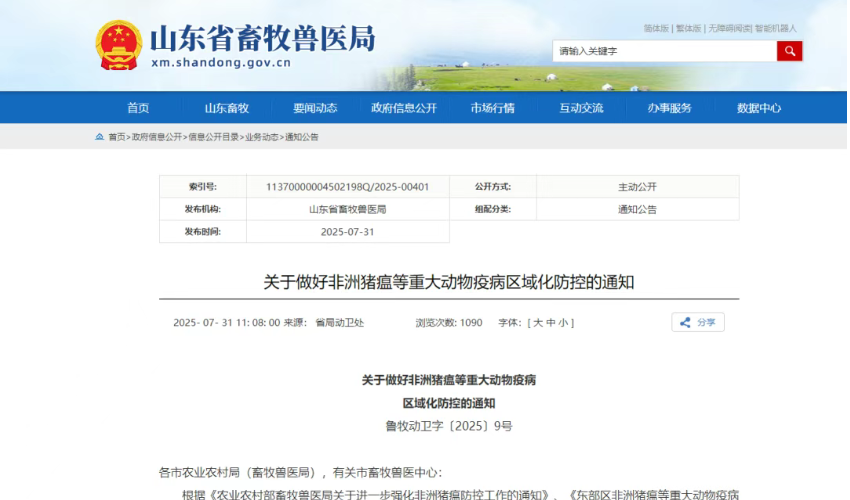Open the 无障碍阅读 accessibility mode link
This screenshot has width=850, height=500.
pos(728,28)
